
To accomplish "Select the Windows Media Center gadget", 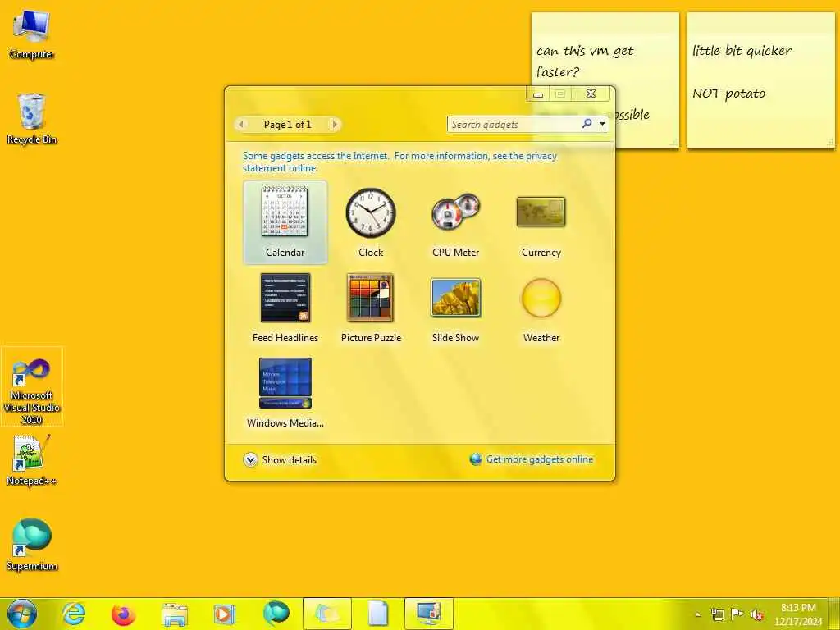I will (x=285, y=393).
